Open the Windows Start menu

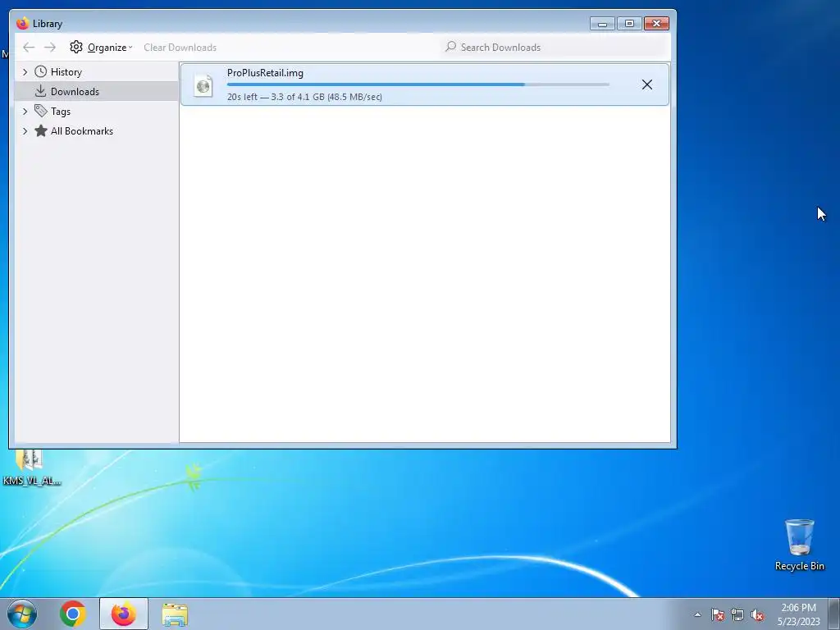click(x=22, y=614)
